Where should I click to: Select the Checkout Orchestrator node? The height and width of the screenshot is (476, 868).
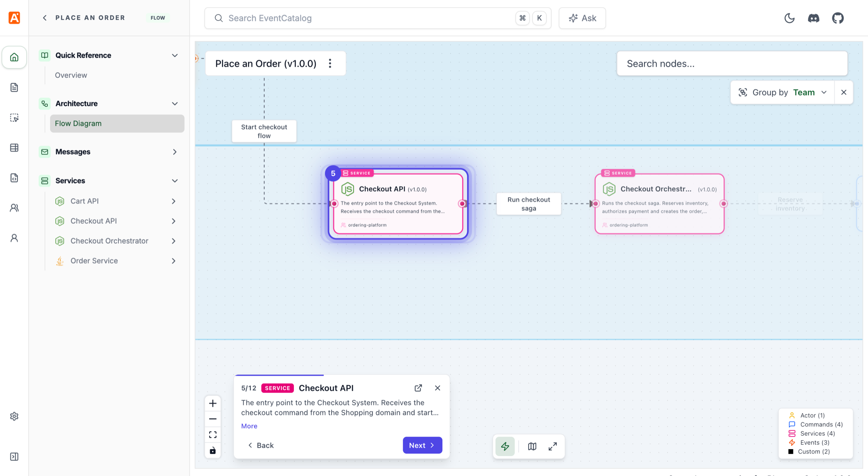click(659, 204)
